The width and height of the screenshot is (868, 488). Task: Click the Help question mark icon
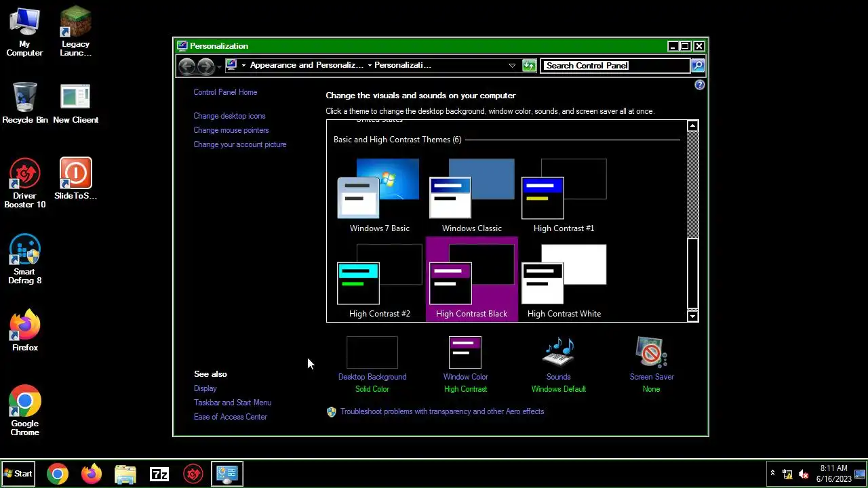click(x=699, y=85)
